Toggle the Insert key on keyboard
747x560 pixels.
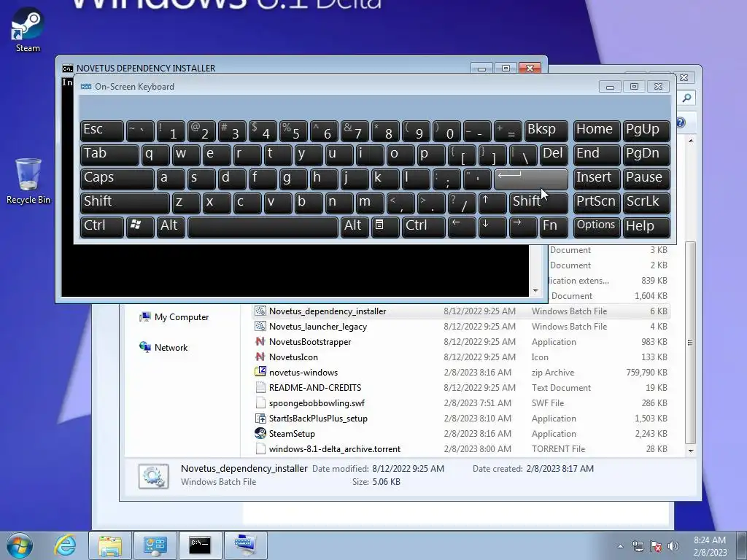(x=597, y=179)
